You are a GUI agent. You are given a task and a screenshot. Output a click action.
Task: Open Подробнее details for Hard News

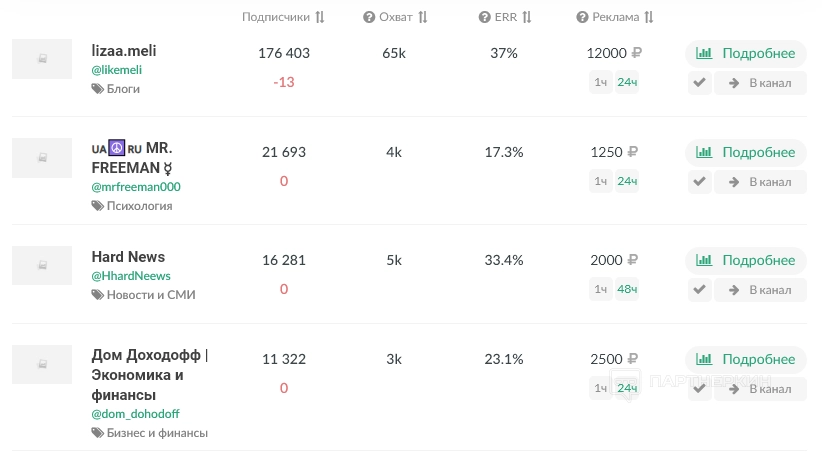tap(746, 260)
